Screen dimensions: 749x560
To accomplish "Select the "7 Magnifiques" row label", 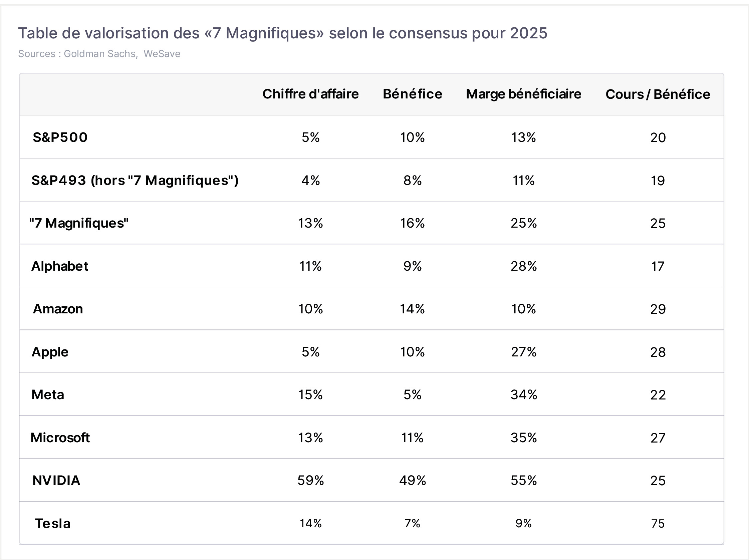I will coord(79,223).
